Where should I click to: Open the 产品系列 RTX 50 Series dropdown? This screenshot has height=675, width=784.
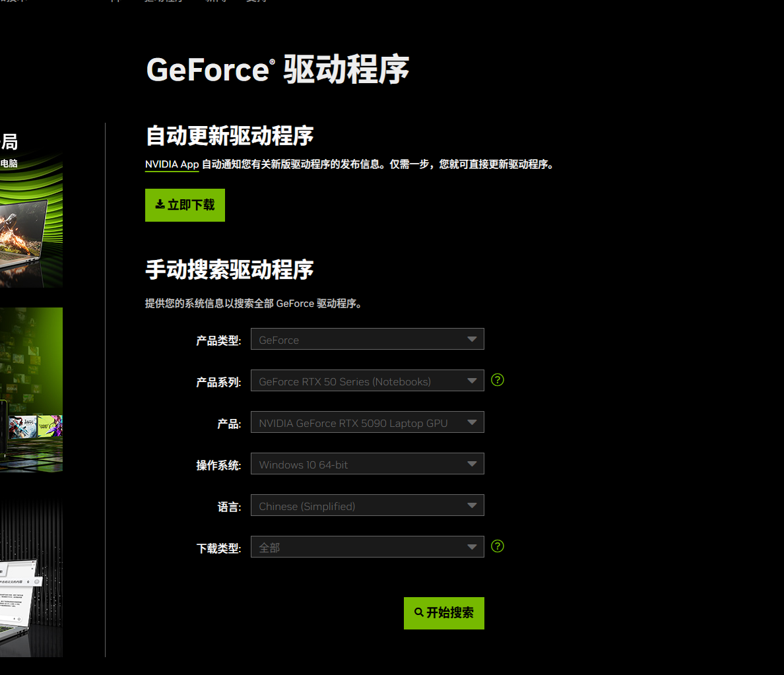367,381
